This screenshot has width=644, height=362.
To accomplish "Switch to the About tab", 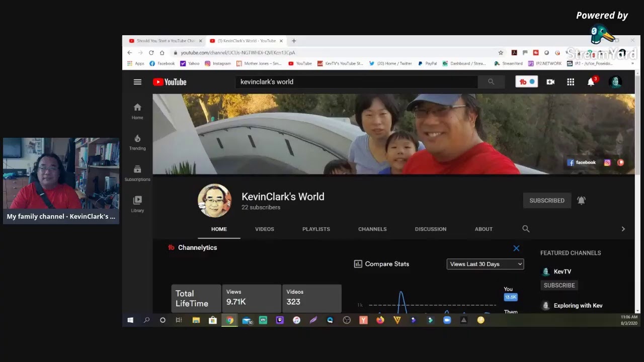I will point(484,229).
